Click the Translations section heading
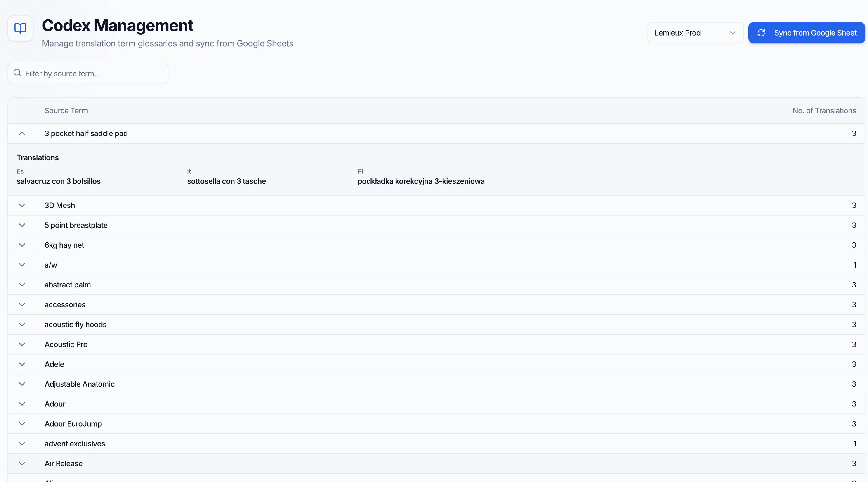This screenshot has height=482, width=868. pos(38,158)
